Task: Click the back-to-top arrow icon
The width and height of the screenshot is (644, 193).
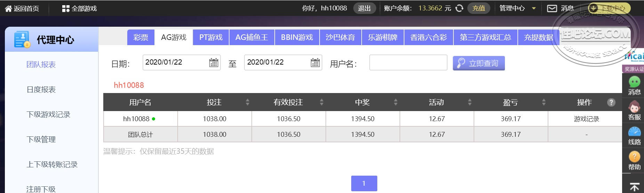Action: [634, 187]
